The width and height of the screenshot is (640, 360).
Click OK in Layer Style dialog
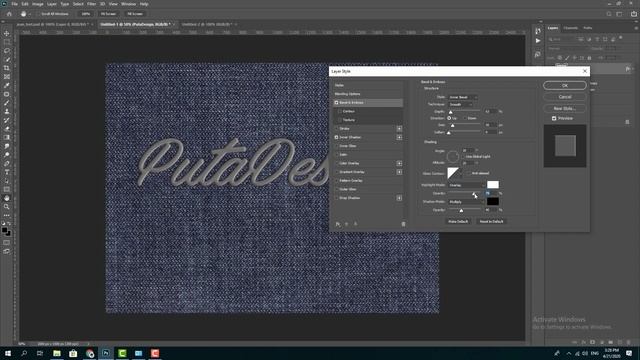point(565,85)
